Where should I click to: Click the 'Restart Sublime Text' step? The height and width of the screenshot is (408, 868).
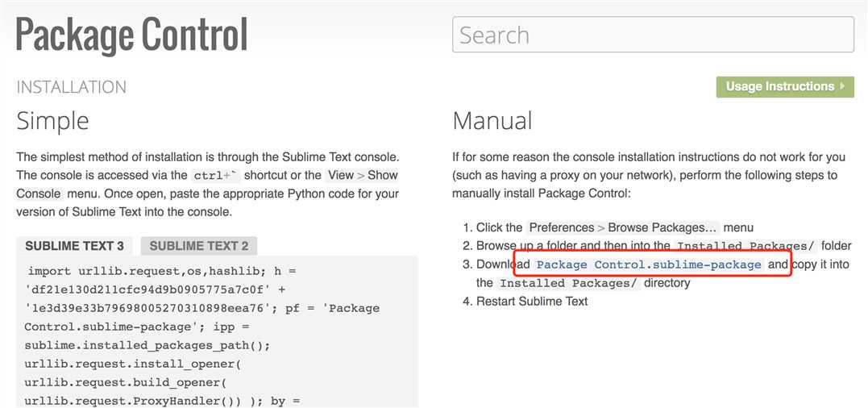532,302
